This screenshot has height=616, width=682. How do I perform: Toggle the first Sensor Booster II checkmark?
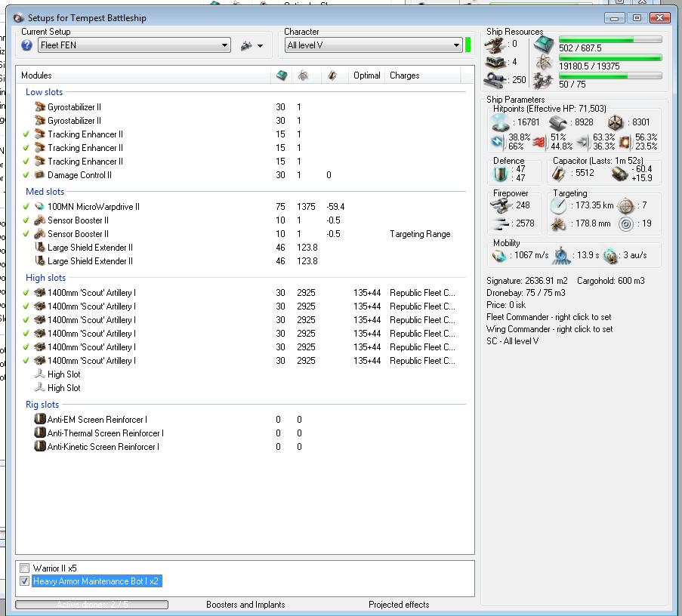[26, 220]
